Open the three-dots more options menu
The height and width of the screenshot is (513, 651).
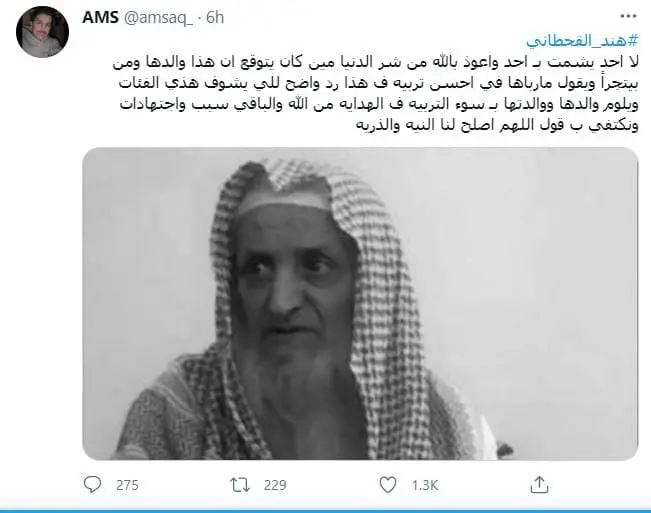[x=628, y=16]
